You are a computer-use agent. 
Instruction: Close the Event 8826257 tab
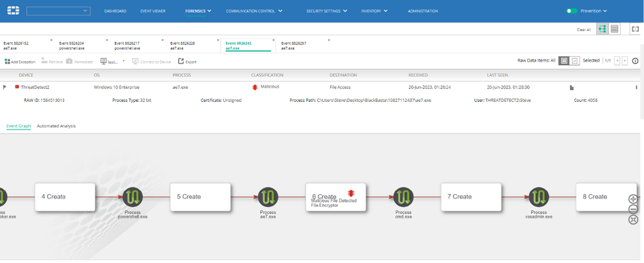point(329,40)
